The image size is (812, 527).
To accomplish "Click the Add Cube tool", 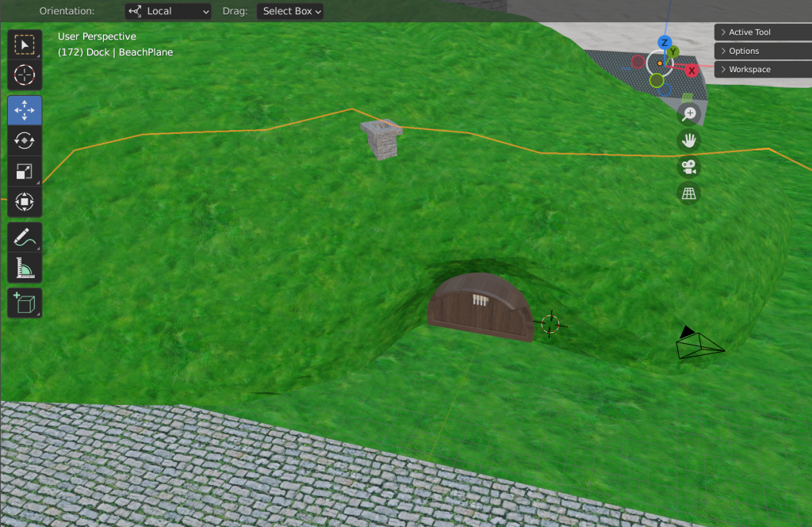I will 25,303.
